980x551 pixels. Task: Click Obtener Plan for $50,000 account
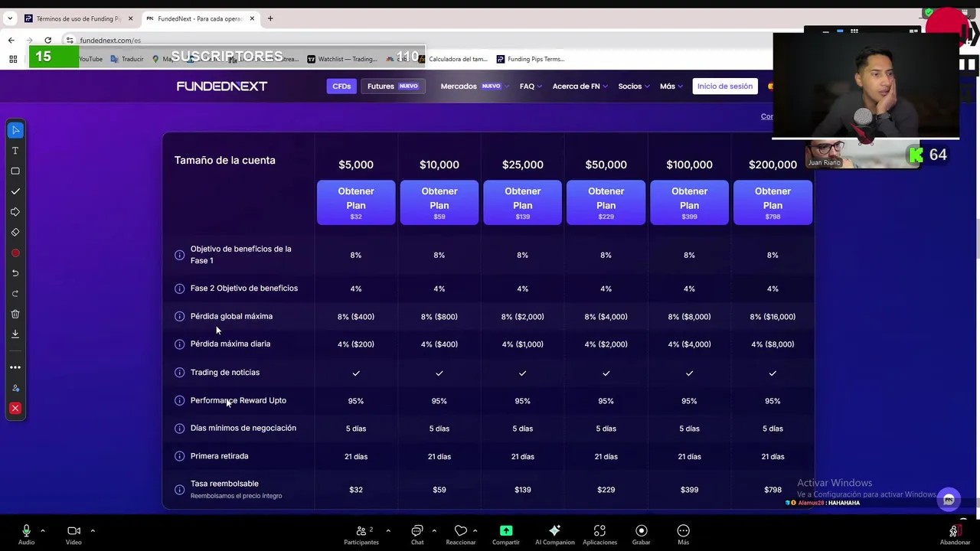point(606,203)
